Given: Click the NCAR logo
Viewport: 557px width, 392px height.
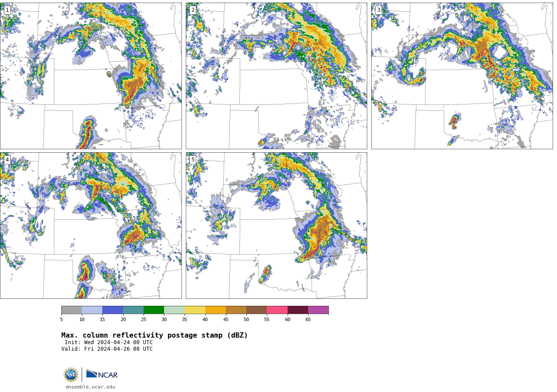Looking at the screenshot, I should [102, 374].
